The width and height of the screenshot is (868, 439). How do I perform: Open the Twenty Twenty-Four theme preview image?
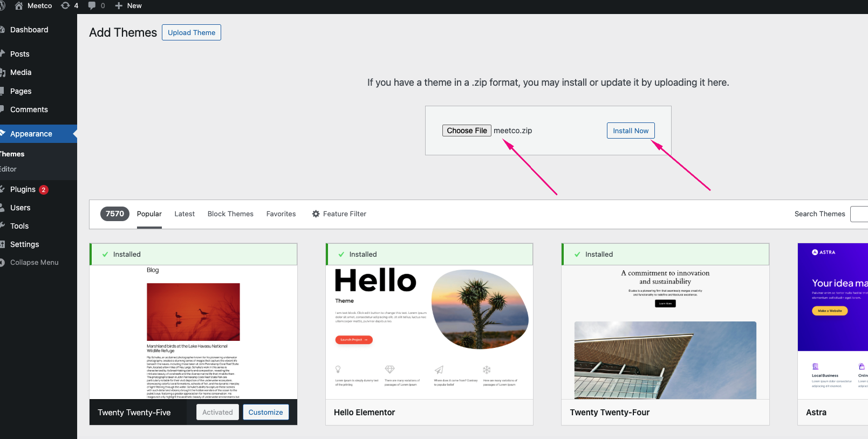click(665, 332)
